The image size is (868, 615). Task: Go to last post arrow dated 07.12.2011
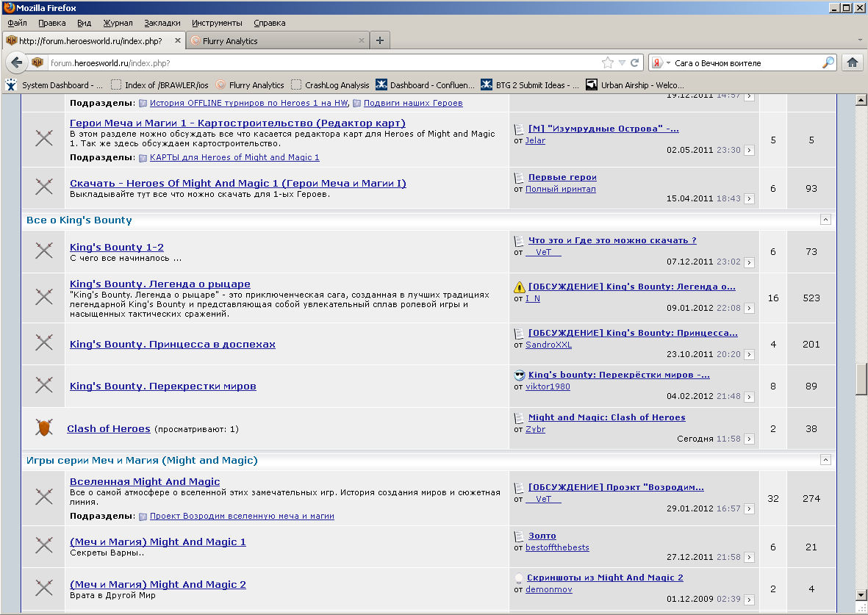(x=749, y=262)
